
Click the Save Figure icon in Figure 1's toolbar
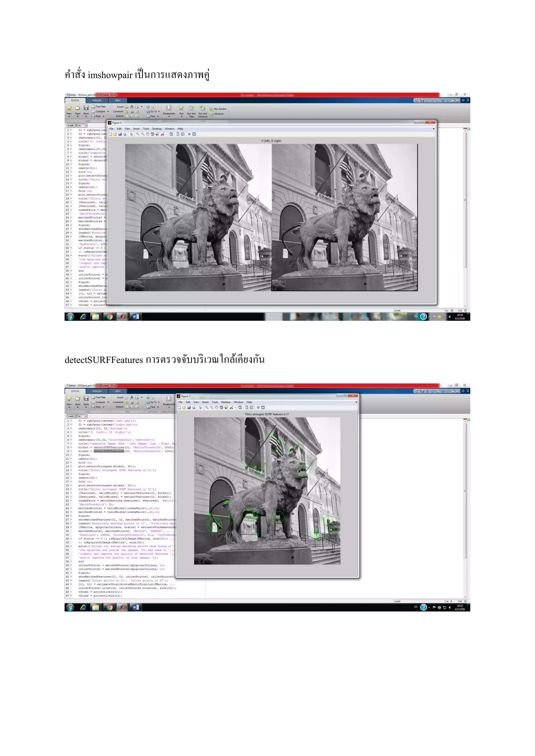(x=120, y=134)
